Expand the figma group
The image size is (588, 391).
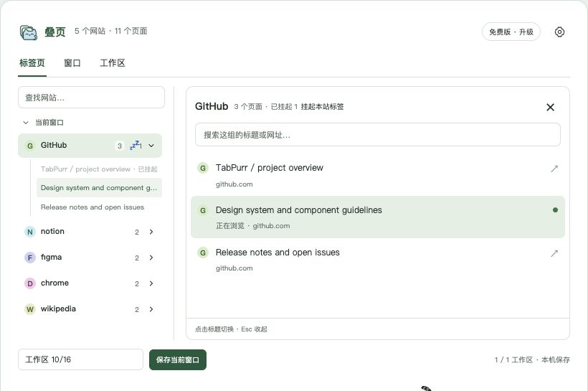(151, 258)
